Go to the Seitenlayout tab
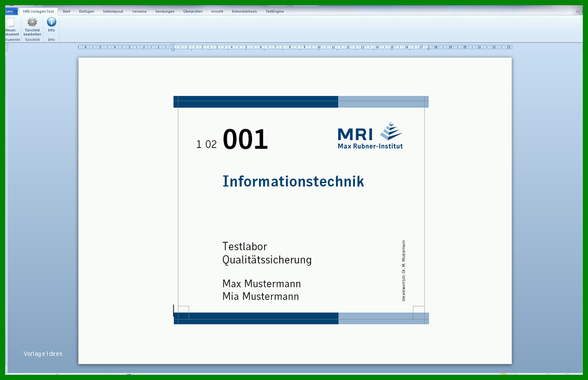This screenshot has height=380, width=588. 113,11
